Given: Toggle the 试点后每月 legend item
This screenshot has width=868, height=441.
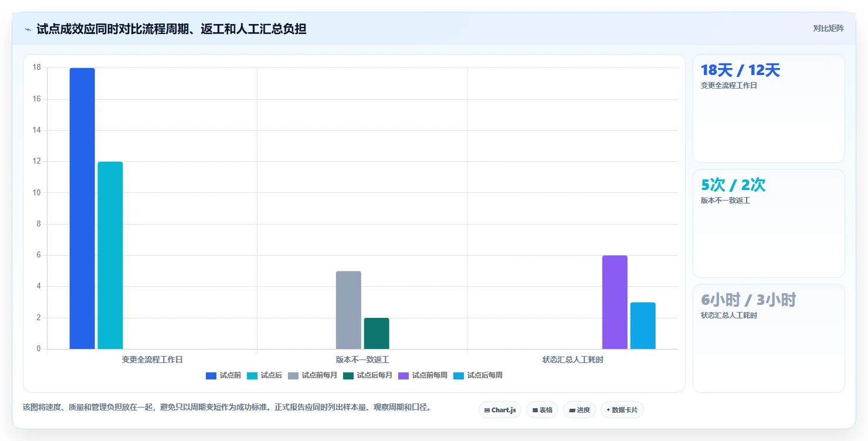Looking at the screenshot, I should (x=368, y=375).
